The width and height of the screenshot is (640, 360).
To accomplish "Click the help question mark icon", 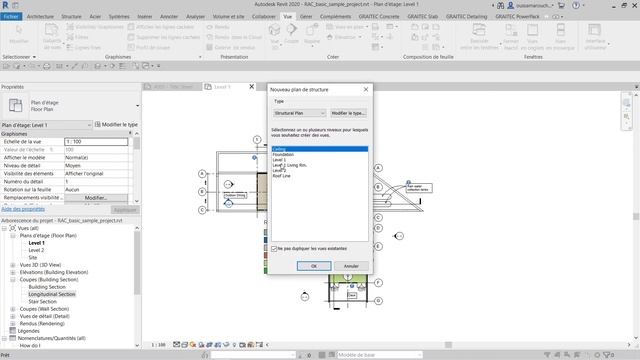I will (576, 5).
